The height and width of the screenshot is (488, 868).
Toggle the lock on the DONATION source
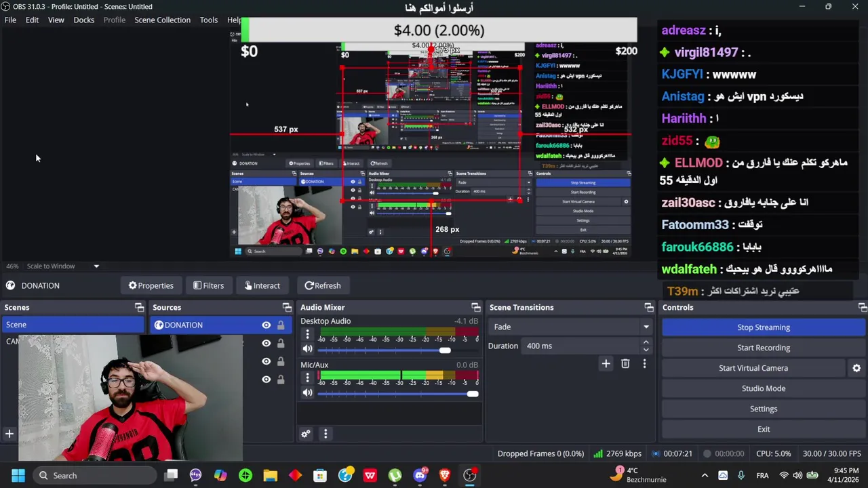[281, 325]
